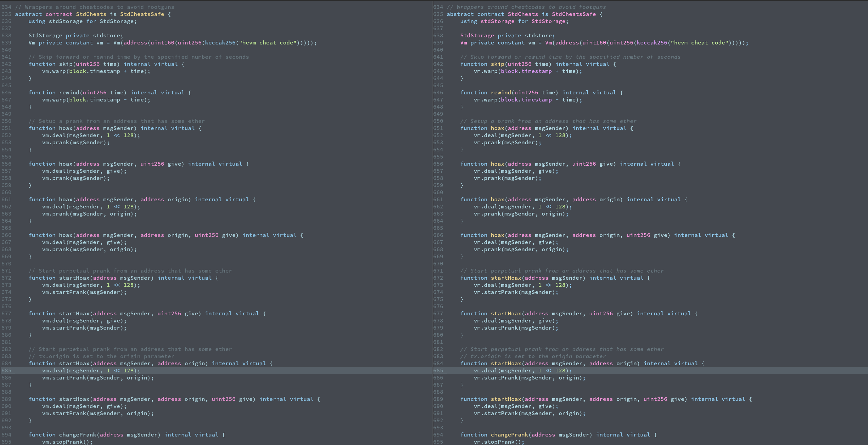Click 'startHoax' on line 677 in right pane
This screenshot has height=445, width=868.
click(506, 314)
